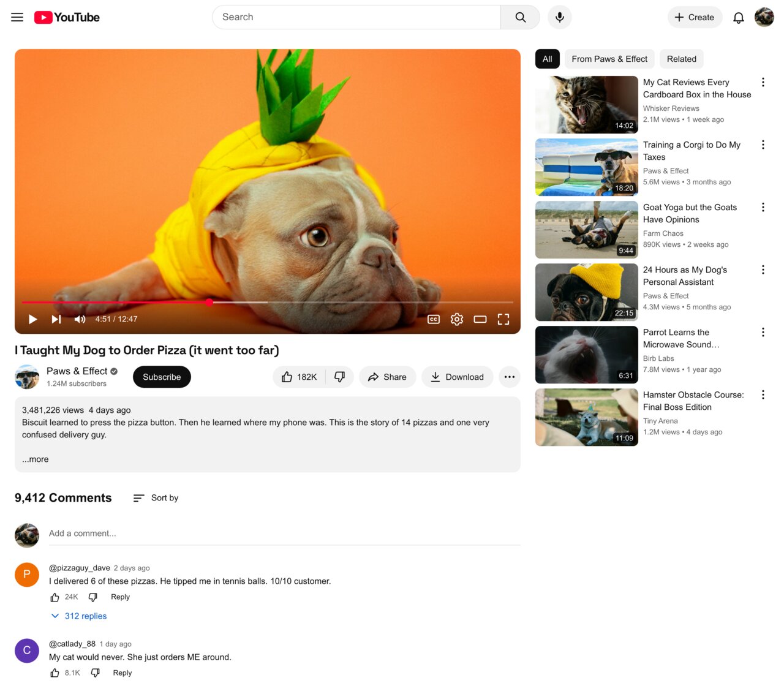Open options for Training a Corgi video
784x694 pixels.
[x=763, y=145]
